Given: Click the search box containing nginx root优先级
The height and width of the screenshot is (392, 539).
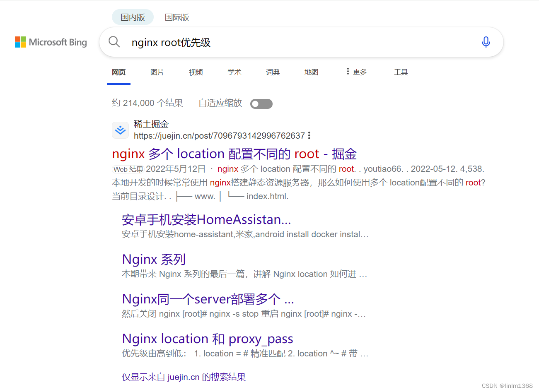Looking at the screenshot, I should point(301,42).
